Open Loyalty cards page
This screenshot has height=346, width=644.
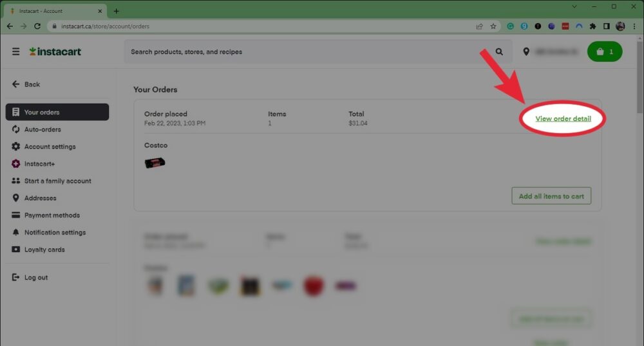[x=44, y=250]
